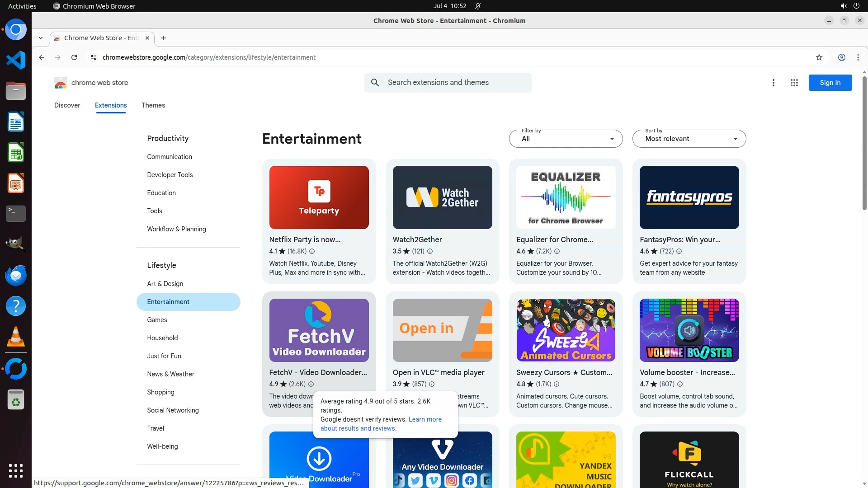The height and width of the screenshot is (488, 868).
Task: Open the tab search chevron dropdown
Action: pos(41,38)
